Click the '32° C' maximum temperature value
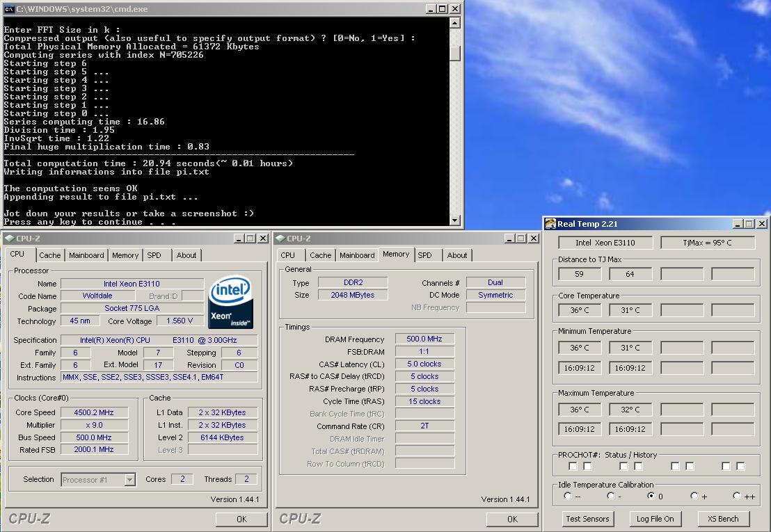 tap(630, 410)
